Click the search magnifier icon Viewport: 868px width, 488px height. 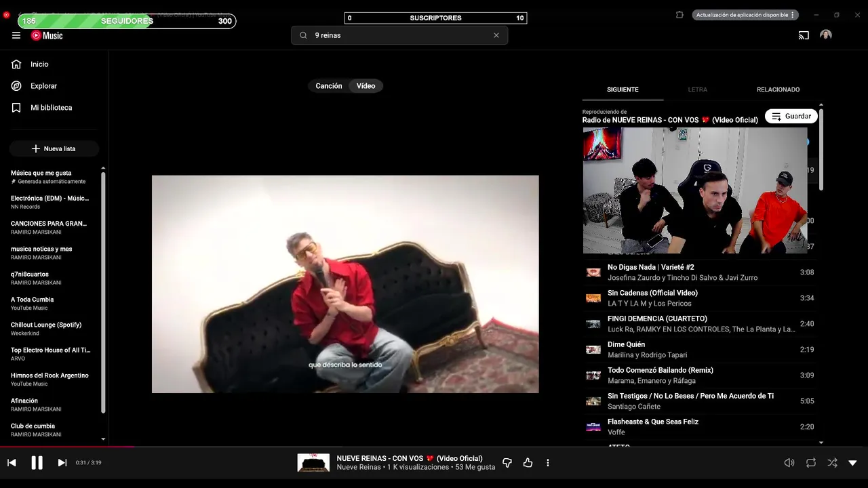click(x=303, y=35)
